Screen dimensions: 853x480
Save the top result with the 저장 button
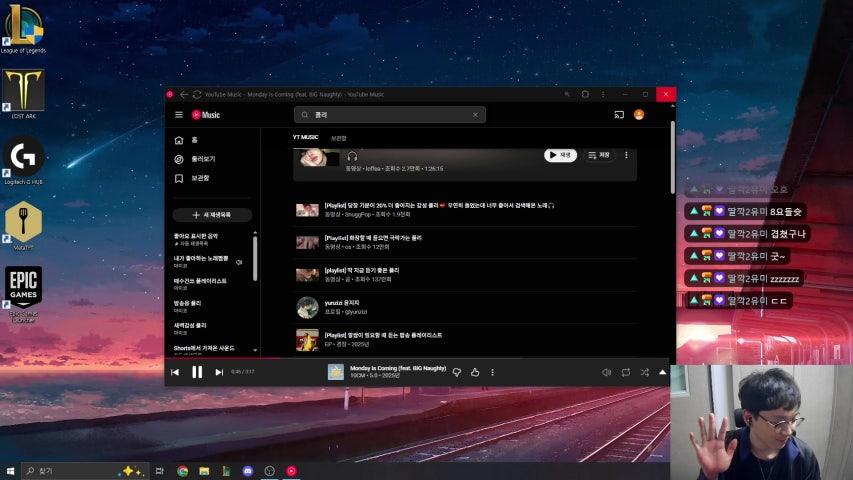pos(598,155)
